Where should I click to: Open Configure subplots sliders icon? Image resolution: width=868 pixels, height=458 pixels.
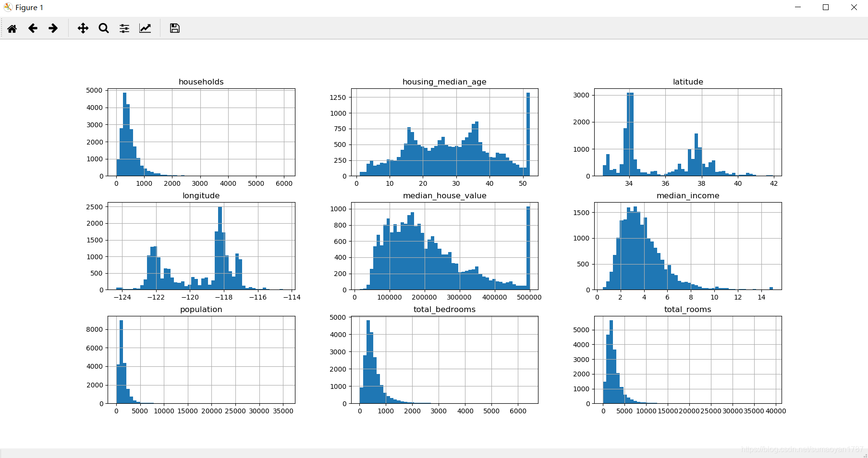pos(124,28)
